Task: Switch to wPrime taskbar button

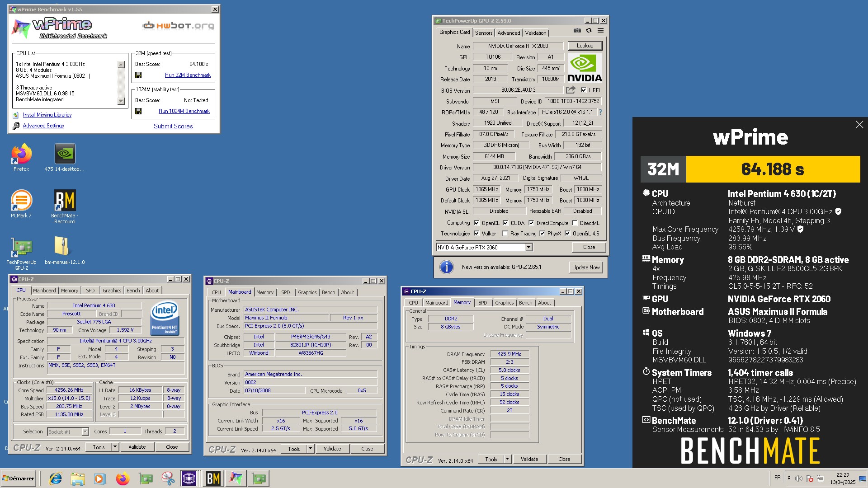Action: point(236,479)
